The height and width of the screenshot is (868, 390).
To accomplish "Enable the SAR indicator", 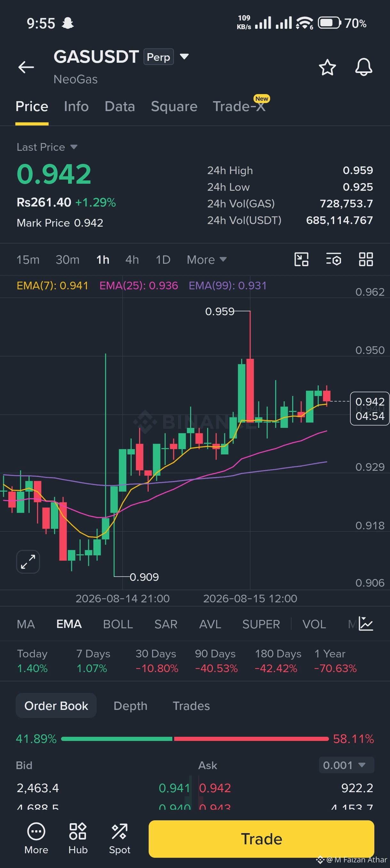I will 166,624.
